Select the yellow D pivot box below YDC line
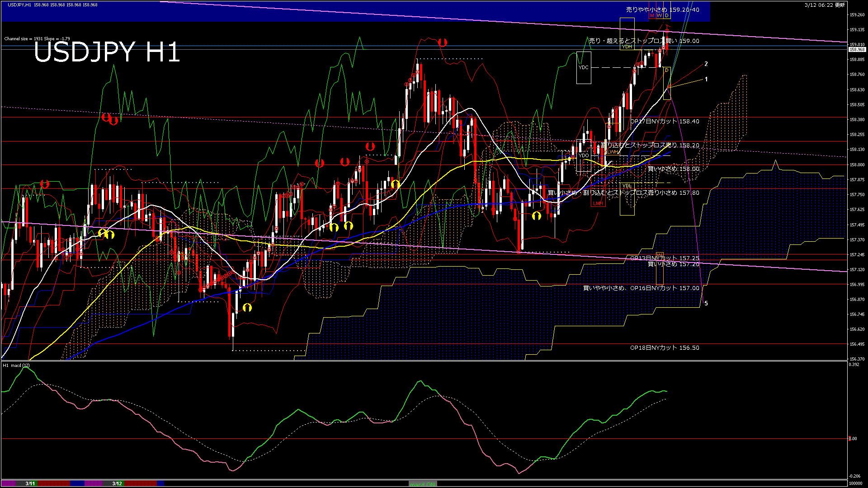The height and width of the screenshot is (488, 868). tap(667, 84)
